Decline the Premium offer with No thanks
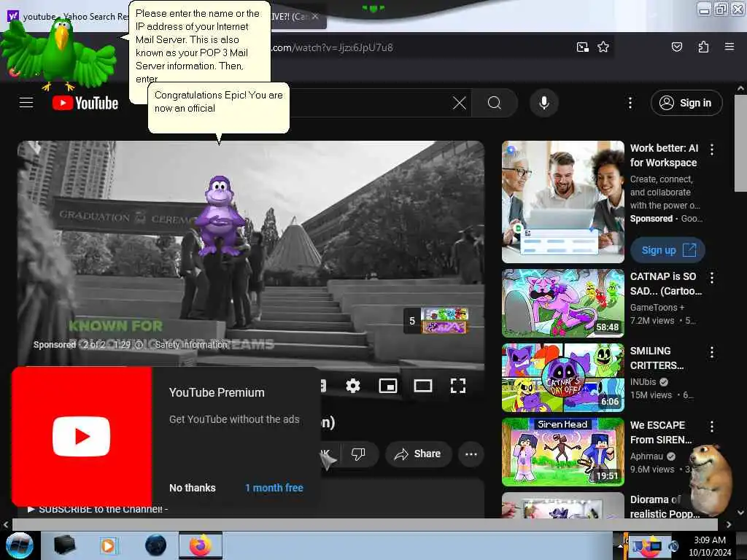Image resolution: width=747 pixels, height=560 pixels. 193,488
